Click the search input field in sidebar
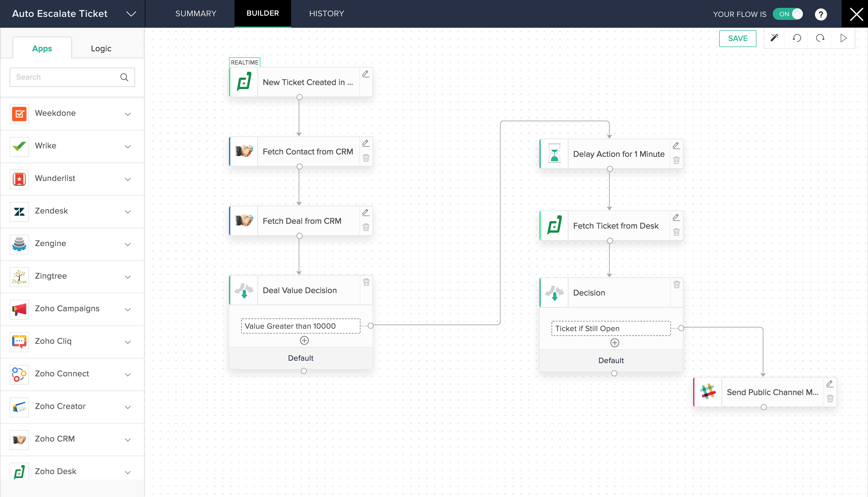This screenshot has width=868, height=497. click(x=71, y=76)
